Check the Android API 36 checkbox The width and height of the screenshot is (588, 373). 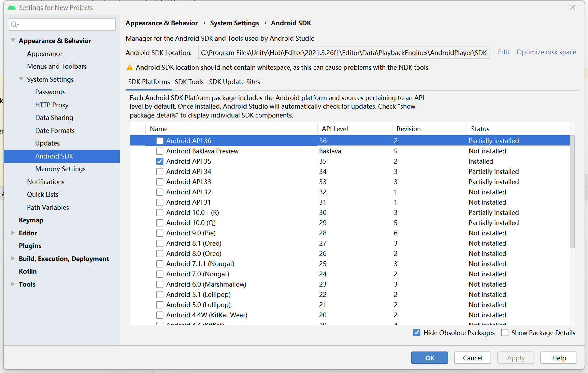click(x=160, y=141)
